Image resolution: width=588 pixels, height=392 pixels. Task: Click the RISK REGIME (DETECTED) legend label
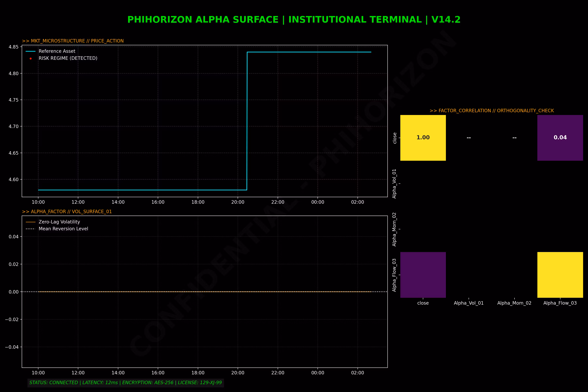point(68,58)
